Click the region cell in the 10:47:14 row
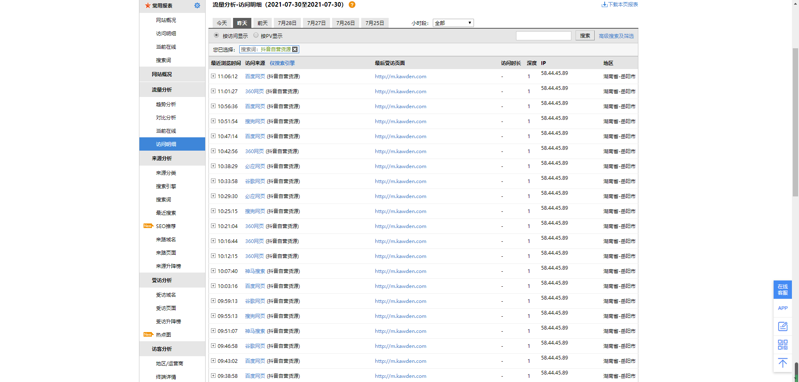The width and height of the screenshot is (799, 382). (619, 136)
